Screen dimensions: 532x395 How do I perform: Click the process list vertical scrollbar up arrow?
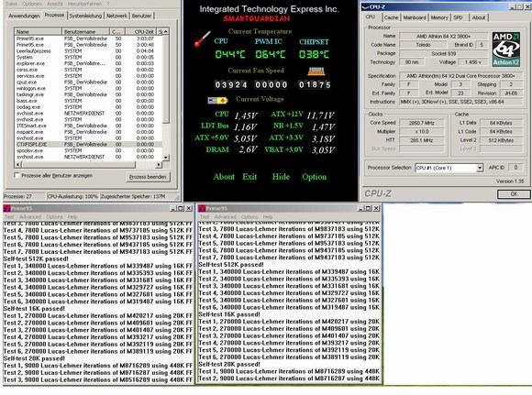coord(166,31)
